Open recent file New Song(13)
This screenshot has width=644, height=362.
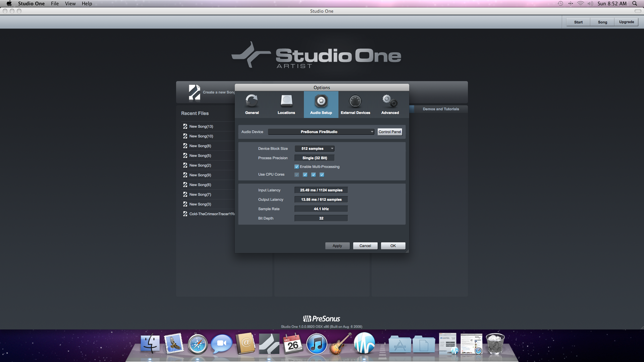tap(201, 126)
